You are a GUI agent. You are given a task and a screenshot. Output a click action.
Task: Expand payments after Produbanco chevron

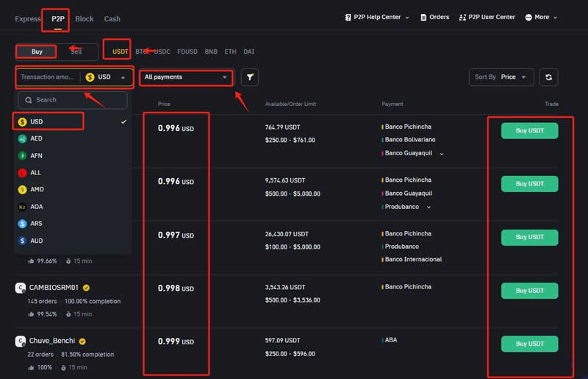(429, 207)
